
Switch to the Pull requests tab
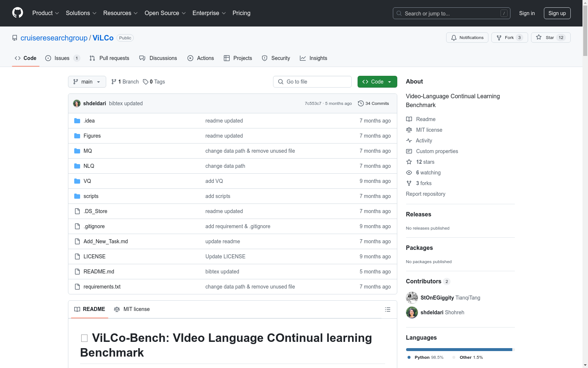(x=110, y=58)
